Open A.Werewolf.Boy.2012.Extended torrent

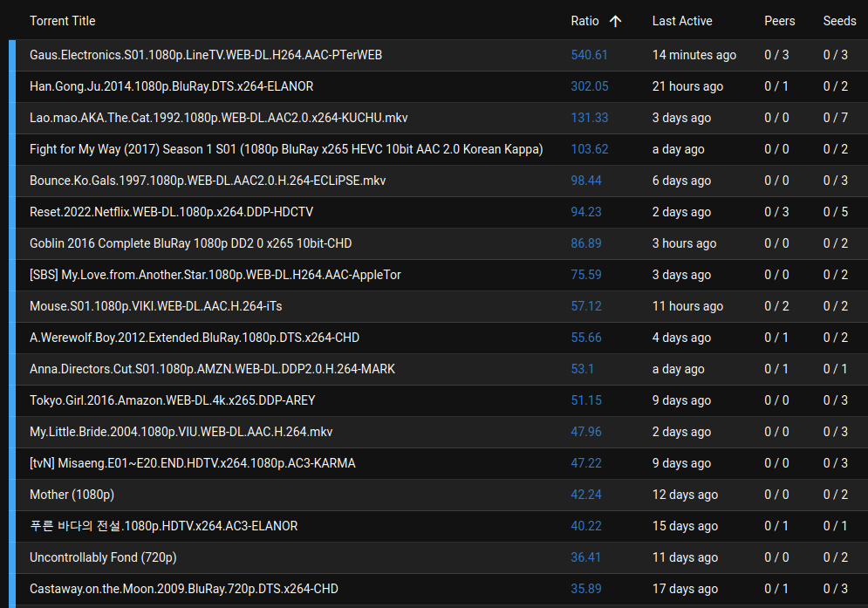195,338
